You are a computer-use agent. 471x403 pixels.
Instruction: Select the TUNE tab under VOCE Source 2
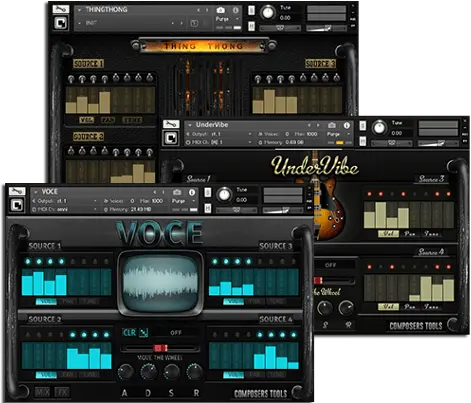click(x=90, y=375)
